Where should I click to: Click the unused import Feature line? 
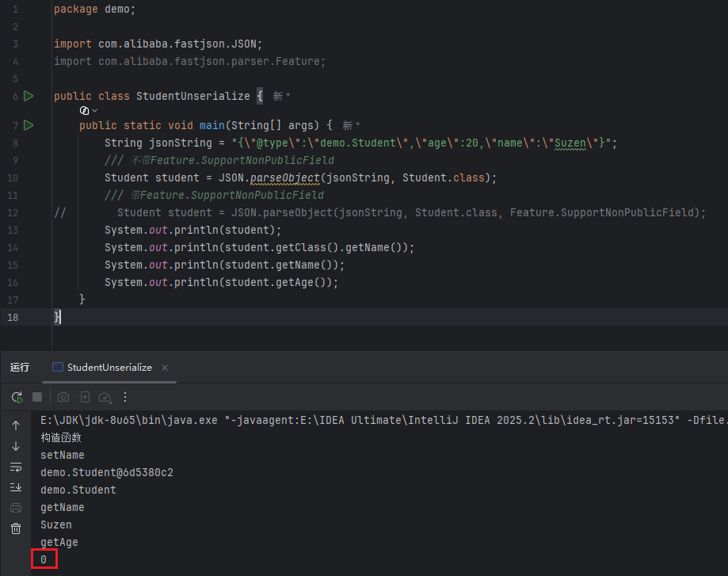coord(189,61)
